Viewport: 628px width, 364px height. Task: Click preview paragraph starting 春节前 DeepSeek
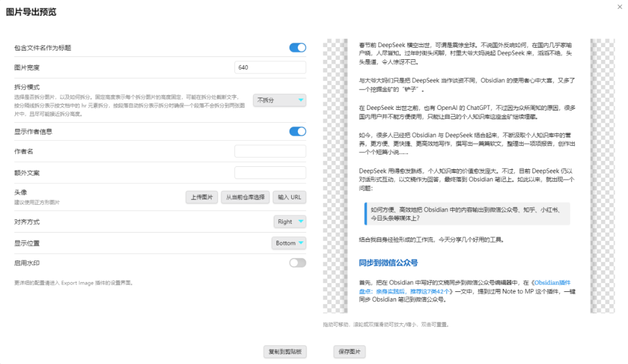465,53
